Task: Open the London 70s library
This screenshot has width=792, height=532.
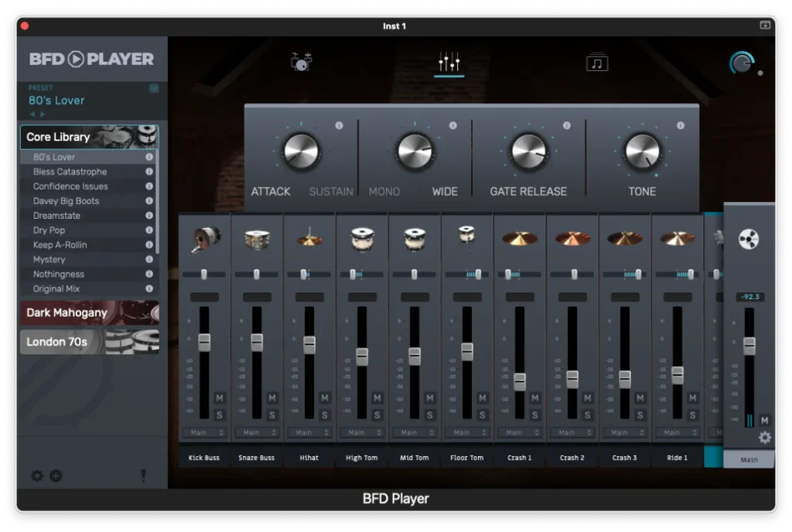Action: click(89, 342)
